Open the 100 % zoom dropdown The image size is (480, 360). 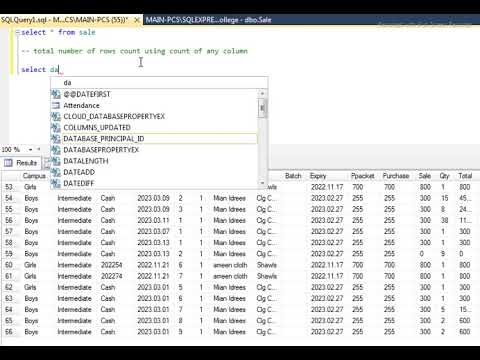click(x=30, y=150)
